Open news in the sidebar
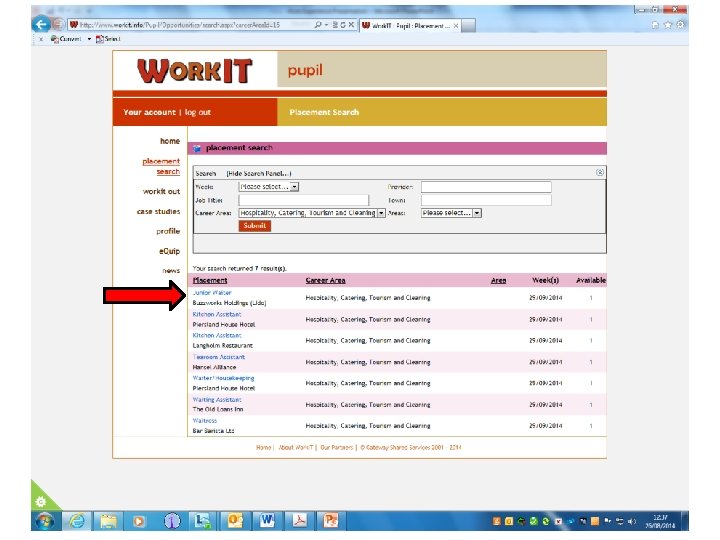This screenshot has width=720, height=540. click(171, 270)
